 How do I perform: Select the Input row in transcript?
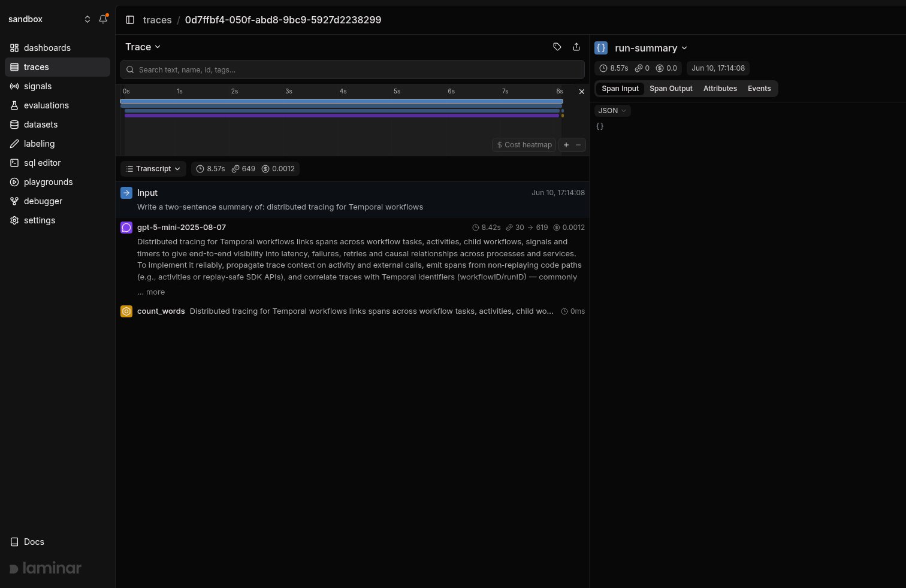(352, 200)
